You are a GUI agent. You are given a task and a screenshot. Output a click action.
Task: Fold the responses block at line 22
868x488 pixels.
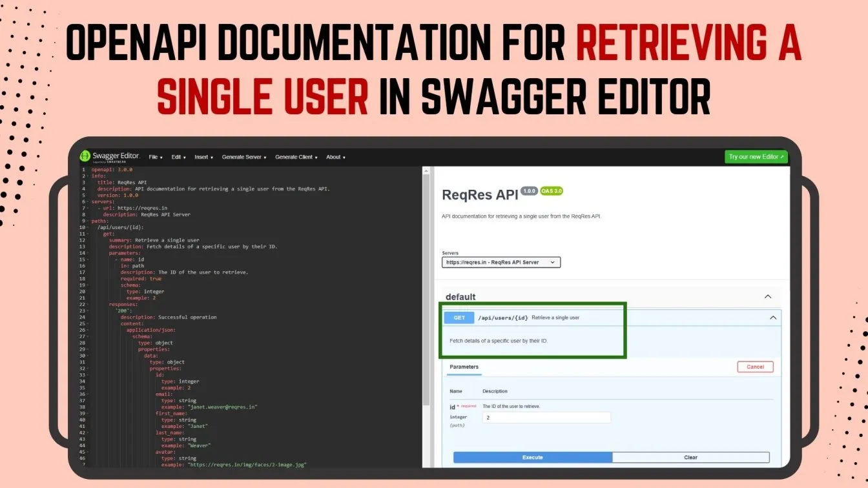coord(87,304)
